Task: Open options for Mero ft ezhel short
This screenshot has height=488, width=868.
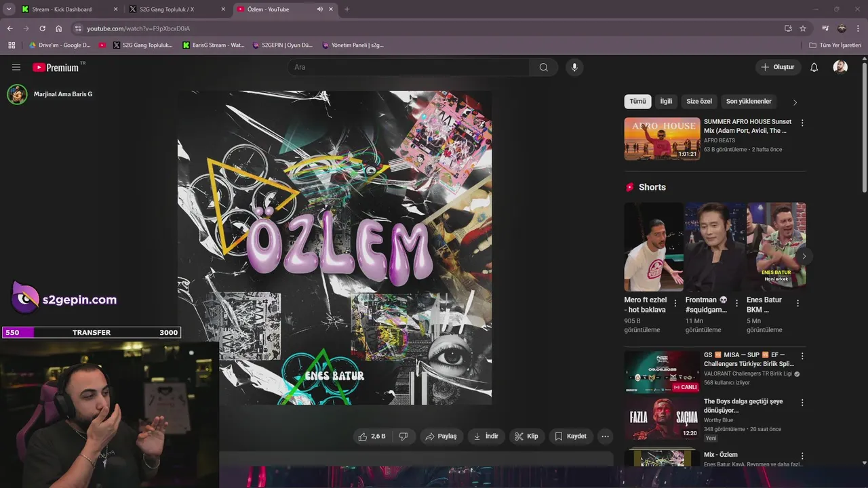Action: point(675,304)
